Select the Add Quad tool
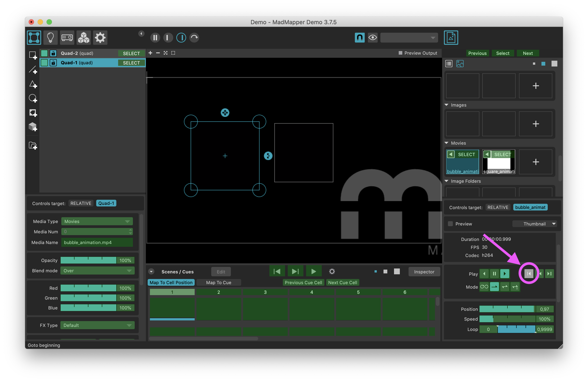The width and height of the screenshot is (588, 382). click(33, 55)
